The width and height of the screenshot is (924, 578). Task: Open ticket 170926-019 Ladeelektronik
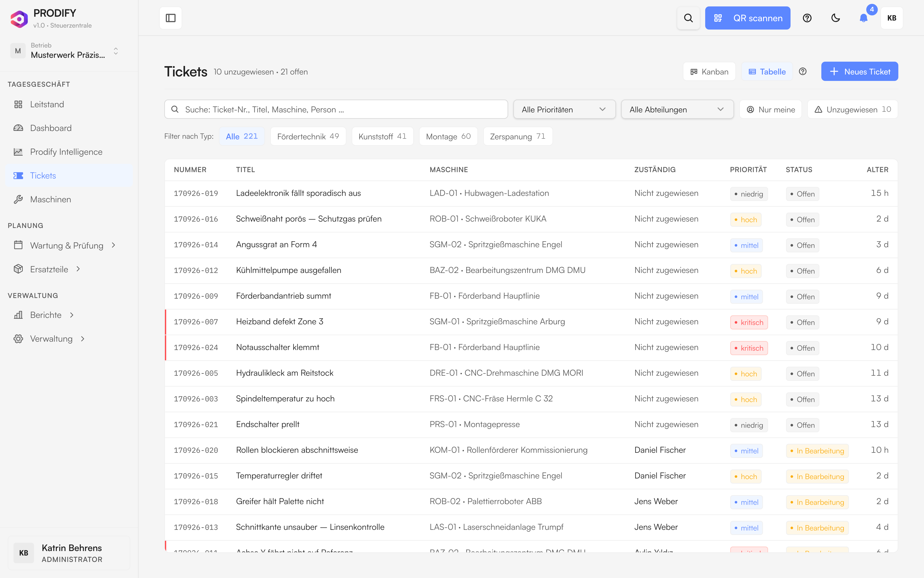[531, 194]
